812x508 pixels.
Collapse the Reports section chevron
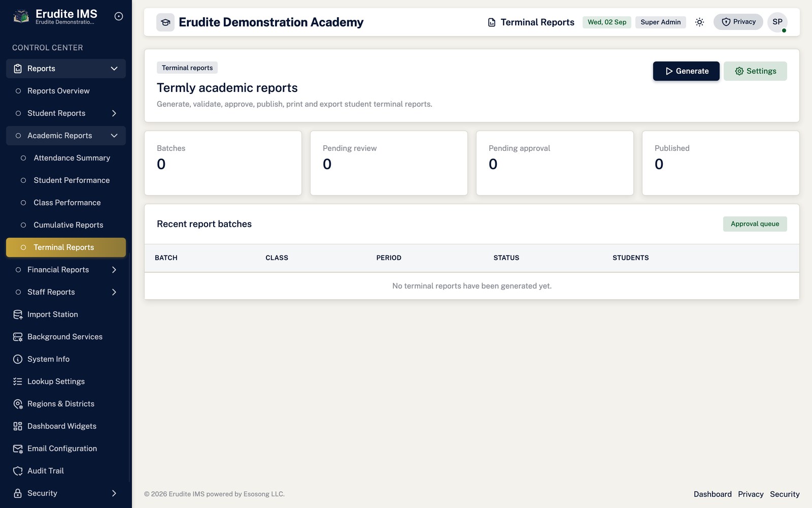tap(114, 69)
